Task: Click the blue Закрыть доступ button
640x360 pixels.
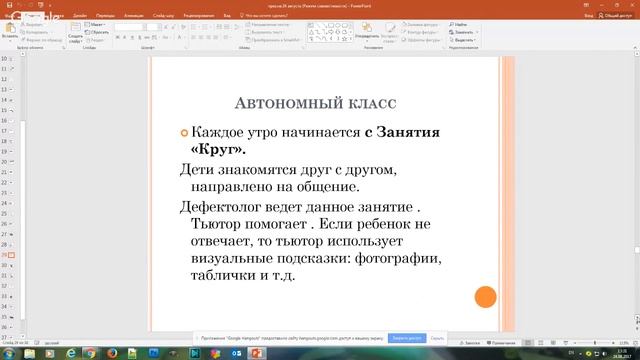Action: [407, 338]
